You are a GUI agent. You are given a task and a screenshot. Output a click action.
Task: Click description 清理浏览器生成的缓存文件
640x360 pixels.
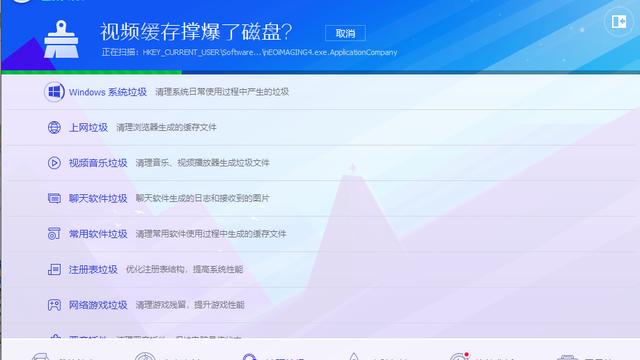coord(166,127)
